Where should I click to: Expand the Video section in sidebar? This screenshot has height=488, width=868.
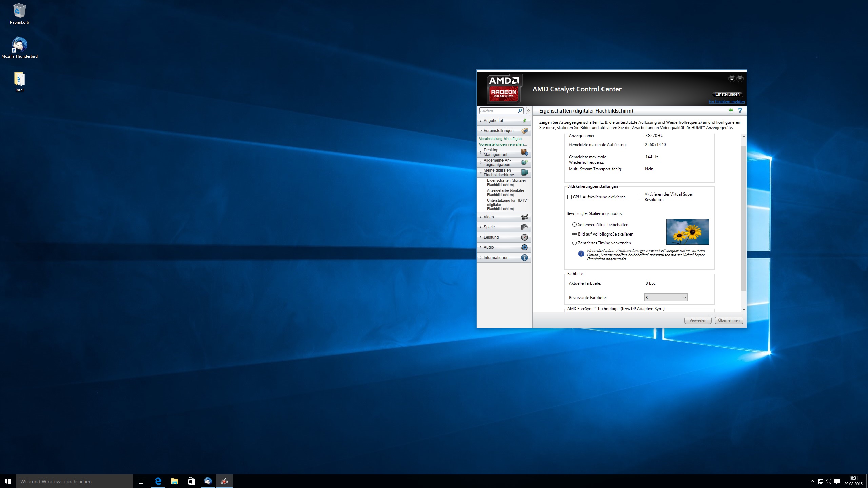tap(489, 217)
